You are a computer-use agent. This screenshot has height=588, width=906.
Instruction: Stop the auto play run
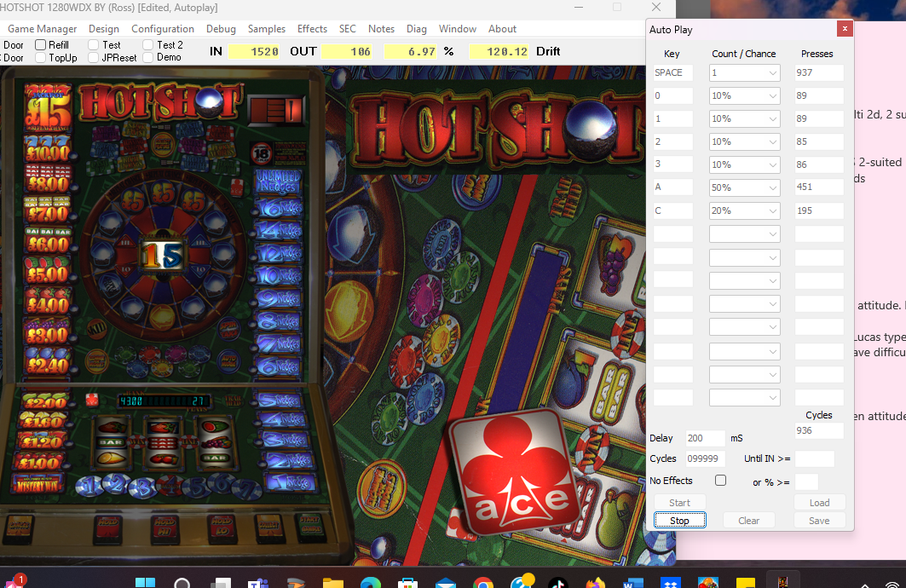(679, 521)
